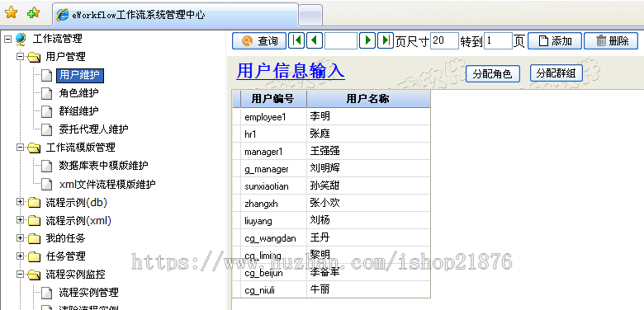Click the 分配群组 button
Screen dimensions: 644x310
[x=556, y=73]
